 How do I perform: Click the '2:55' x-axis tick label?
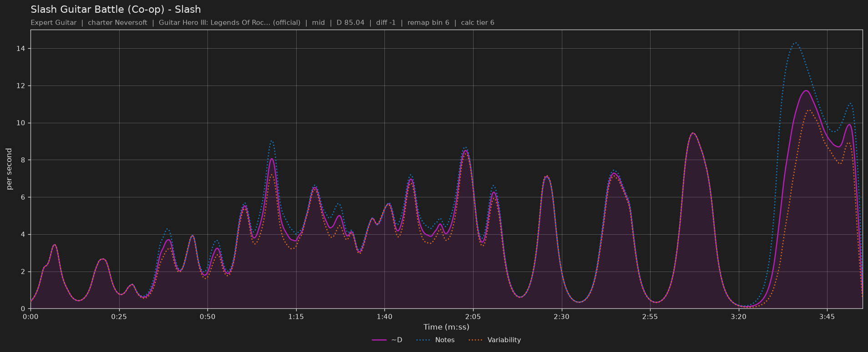650,317
